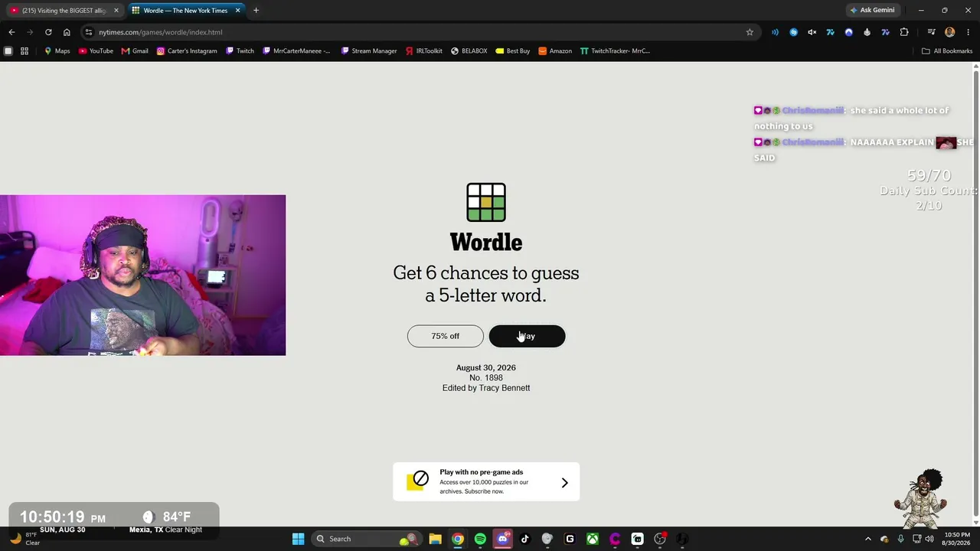Open Carter's Instagram bookmark
The image size is (980, 551).
pyautogui.click(x=187, y=51)
